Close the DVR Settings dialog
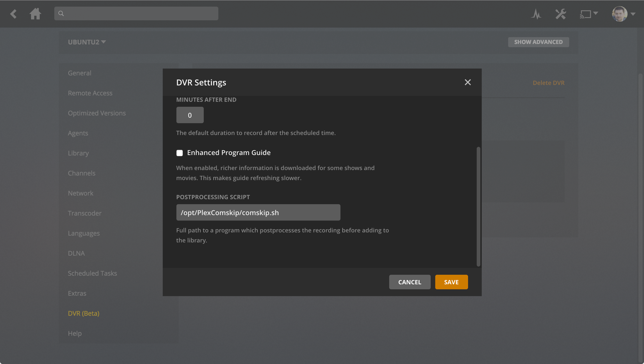This screenshot has height=364, width=644. pos(468,82)
